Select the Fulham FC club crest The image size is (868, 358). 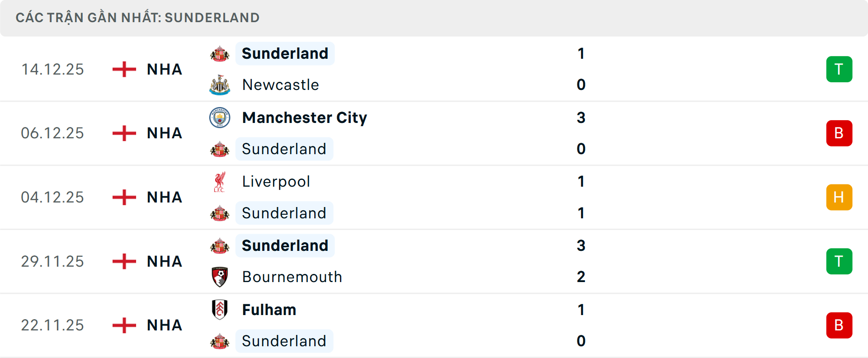(x=220, y=310)
